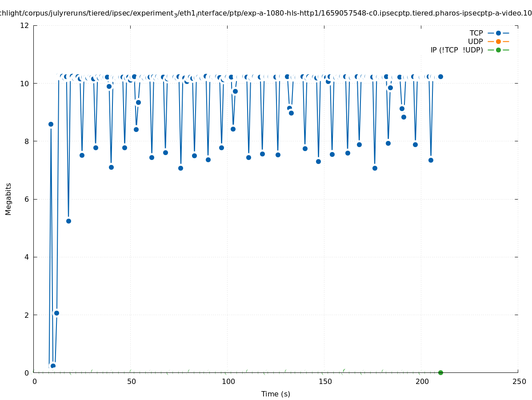Select the last TCP data point at 210 seconds
Screen dimensions: 532x400
(x=440, y=76)
